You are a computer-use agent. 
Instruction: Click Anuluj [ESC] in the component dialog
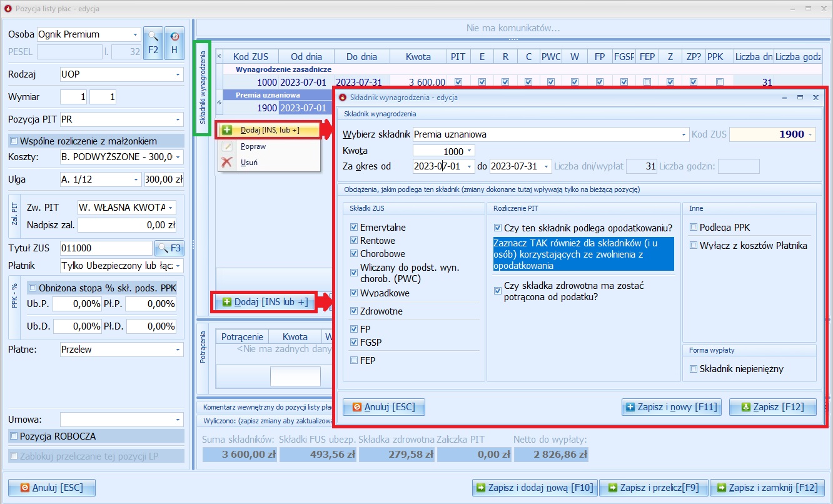pyautogui.click(x=383, y=406)
